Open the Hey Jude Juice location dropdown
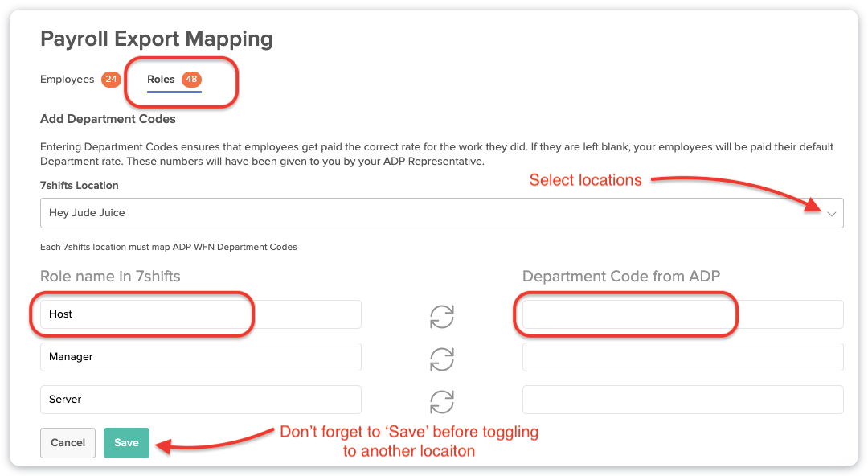 (x=434, y=213)
